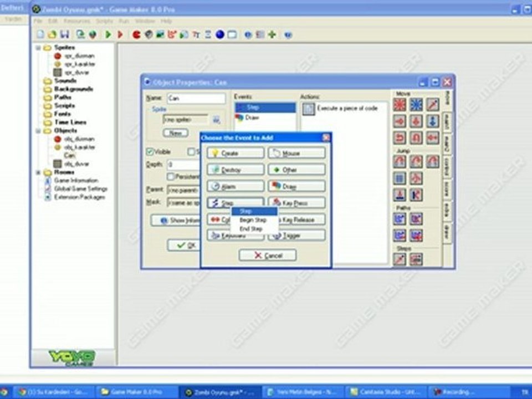The height and width of the screenshot is (399, 532).
Task: Select the Move Towards action icon
Action: 433,105
